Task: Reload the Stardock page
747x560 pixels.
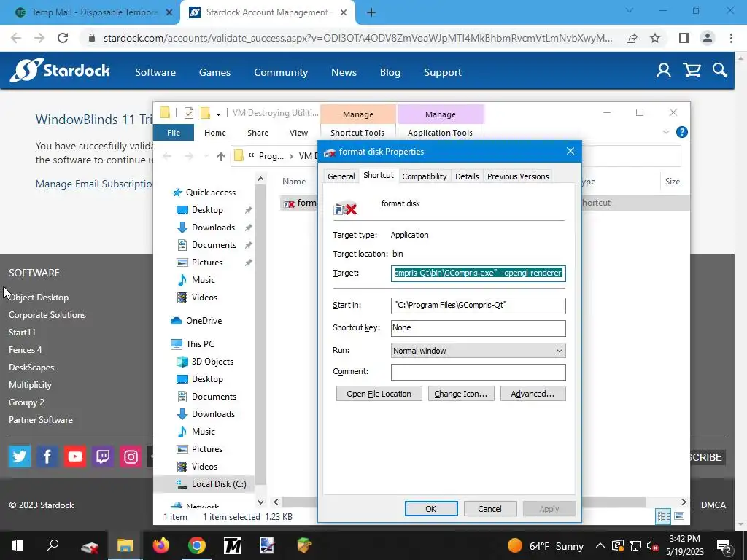Action: click(x=63, y=38)
